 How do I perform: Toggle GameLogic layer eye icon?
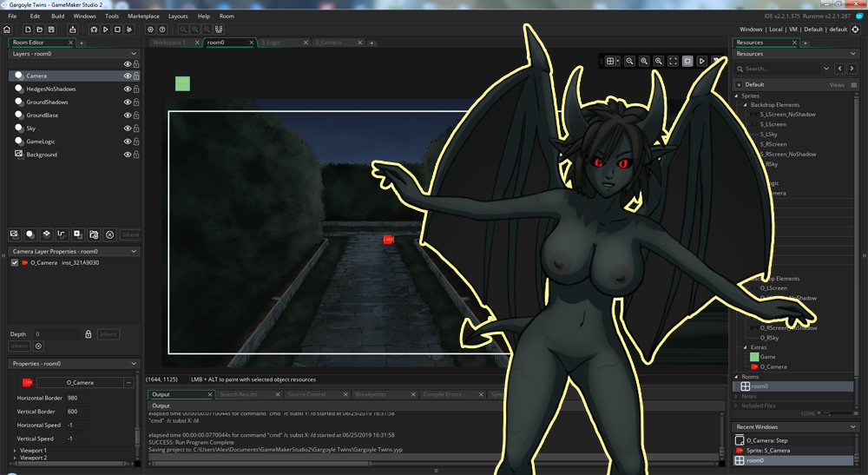(x=128, y=142)
